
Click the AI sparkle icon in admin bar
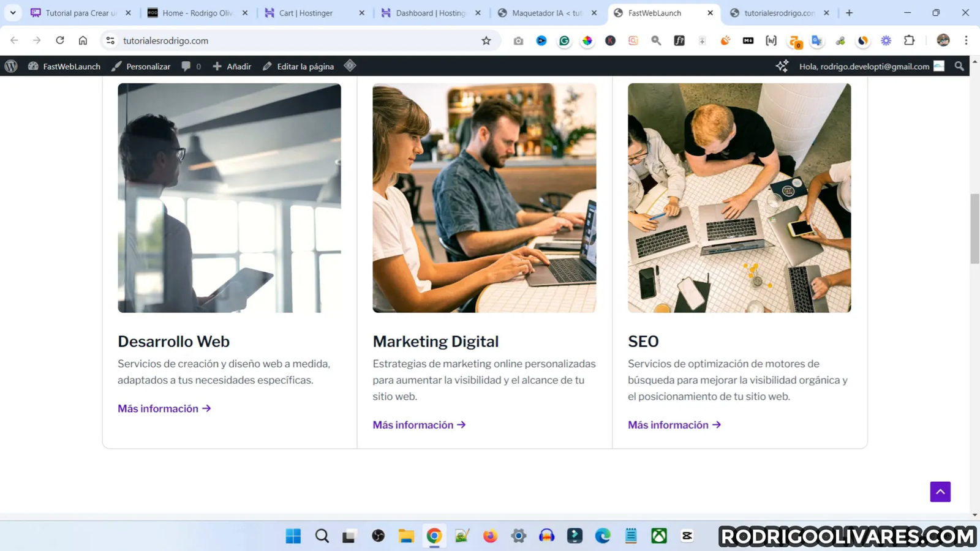[782, 66]
